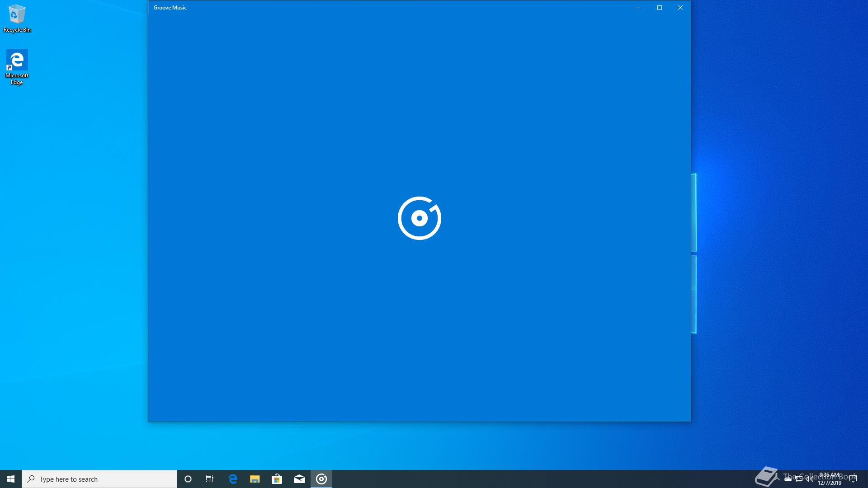Launch Microsoft Edge from the taskbar

coord(233,479)
